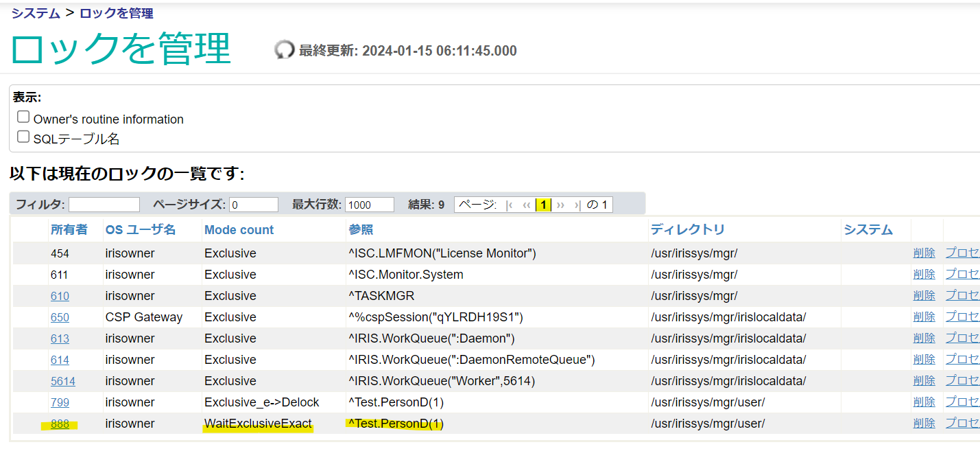Click ロックを管理 in breadcrumb
980x449 pixels.
coord(116,13)
